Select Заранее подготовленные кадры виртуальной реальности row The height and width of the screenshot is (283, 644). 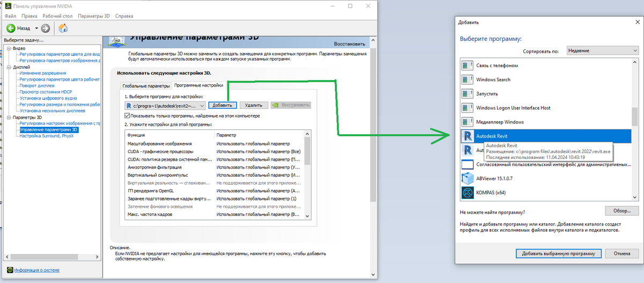pos(214,199)
